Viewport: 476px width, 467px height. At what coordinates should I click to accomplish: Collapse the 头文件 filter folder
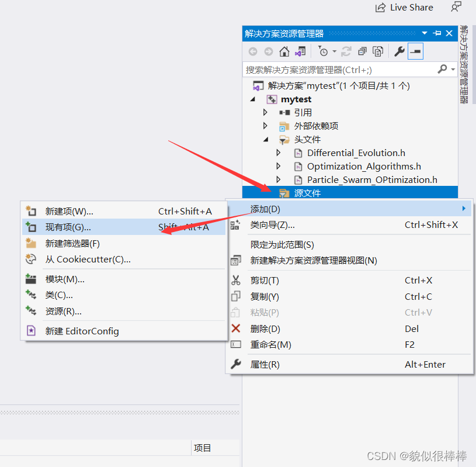[266, 140]
